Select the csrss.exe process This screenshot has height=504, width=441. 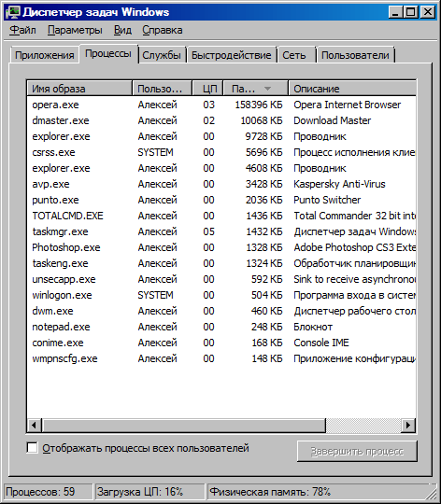click(221, 152)
